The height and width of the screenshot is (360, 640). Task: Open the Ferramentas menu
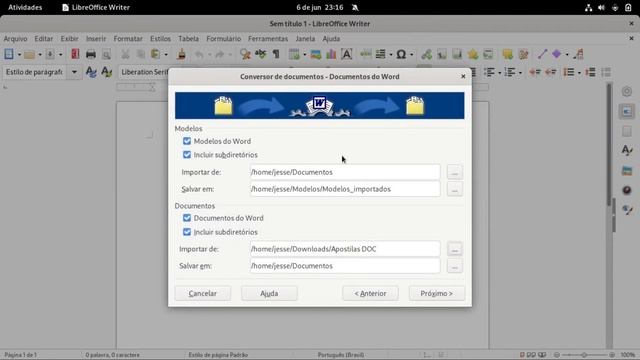click(268, 39)
